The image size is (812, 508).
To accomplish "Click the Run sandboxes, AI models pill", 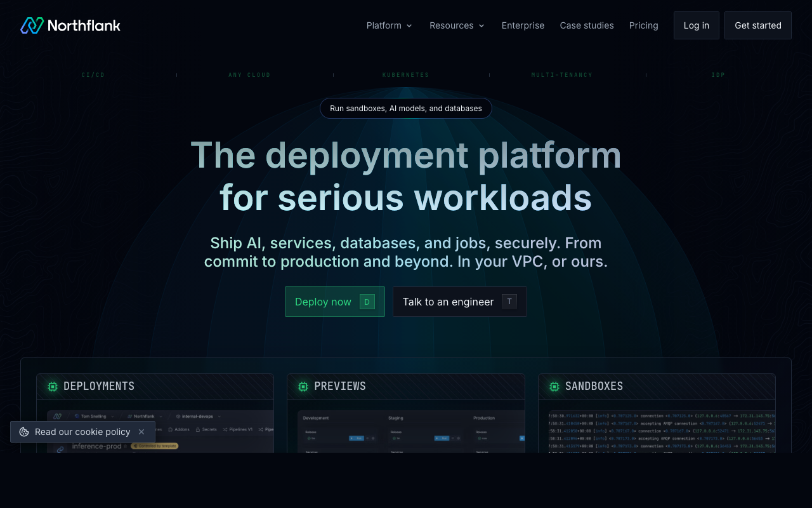I will (x=406, y=108).
